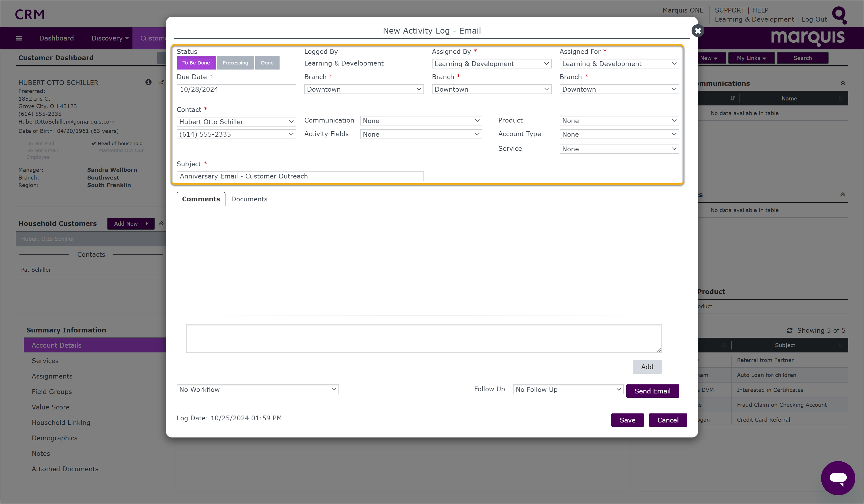Close the New Activity Log dialog
The image size is (864, 504).
tap(697, 31)
